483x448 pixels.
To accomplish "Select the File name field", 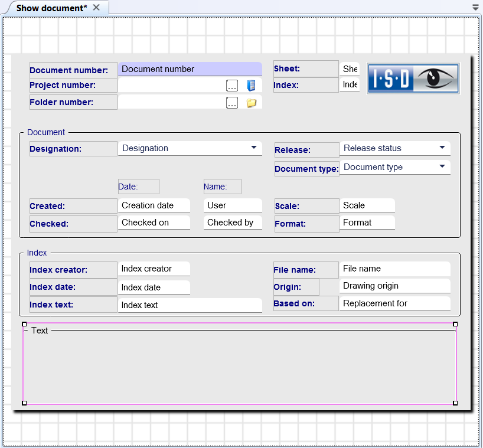I will 394,269.
